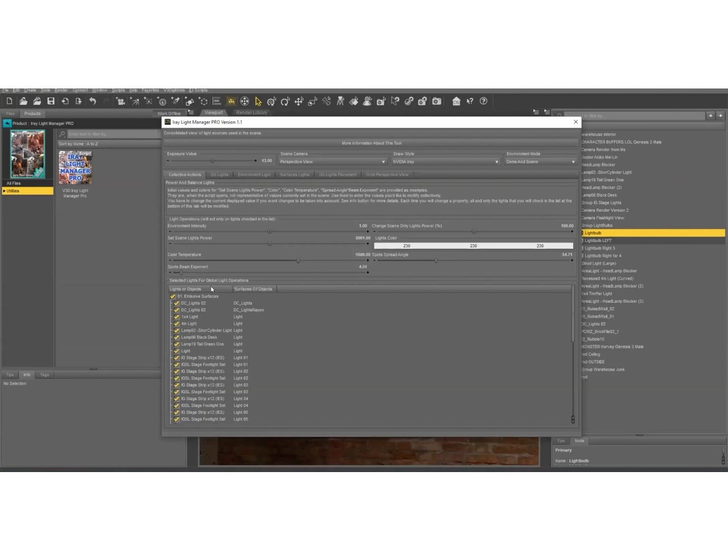
Task: Click the Color Temperature slider handle
Action: (x=298, y=260)
